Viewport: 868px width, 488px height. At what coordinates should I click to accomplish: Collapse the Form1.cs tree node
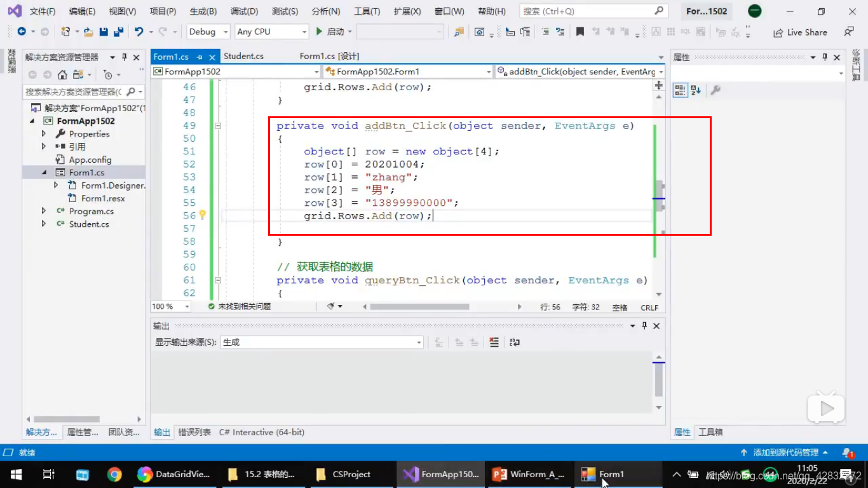[44, 173]
